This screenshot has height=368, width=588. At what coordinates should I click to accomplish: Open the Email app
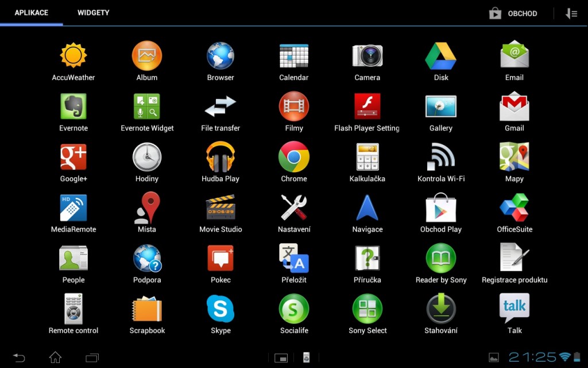(514, 55)
